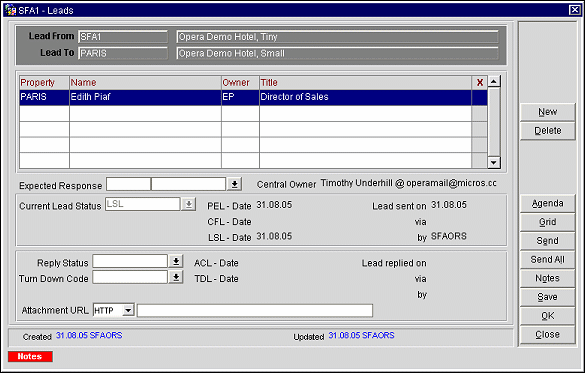Viewport: 585px width, 373px height.
Task: Open the Agenda button
Action: [547, 203]
